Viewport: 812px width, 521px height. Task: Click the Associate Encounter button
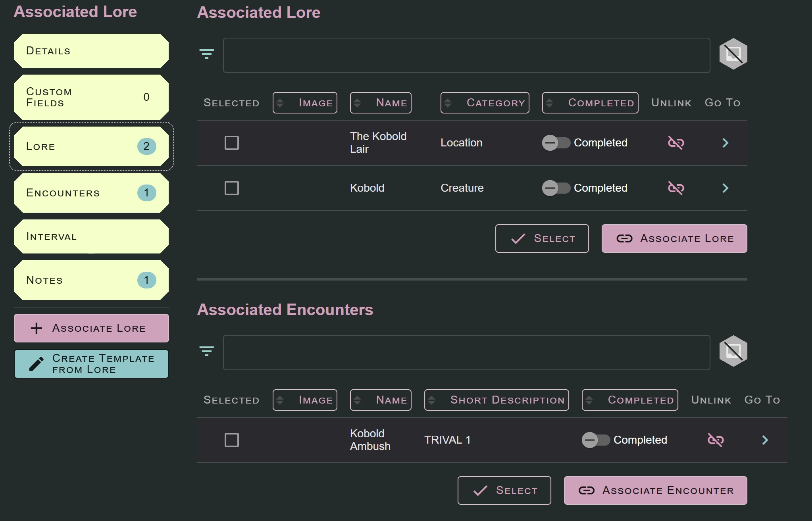click(655, 490)
